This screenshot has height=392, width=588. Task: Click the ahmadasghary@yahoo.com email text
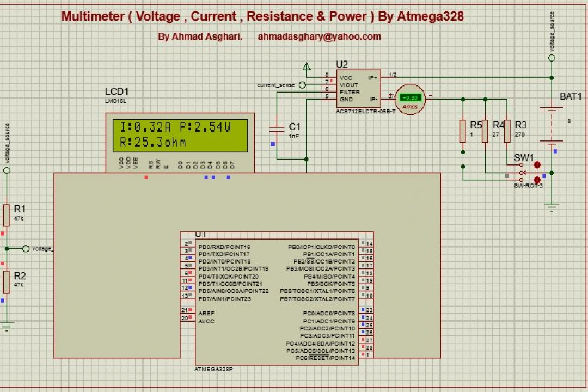click(319, 36)
